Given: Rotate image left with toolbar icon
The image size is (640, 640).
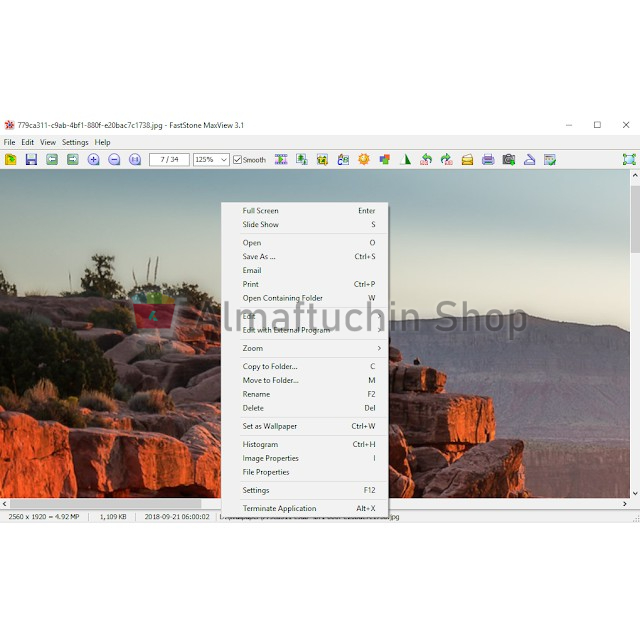Looking at the screenshot, I should tap(426, 159).
